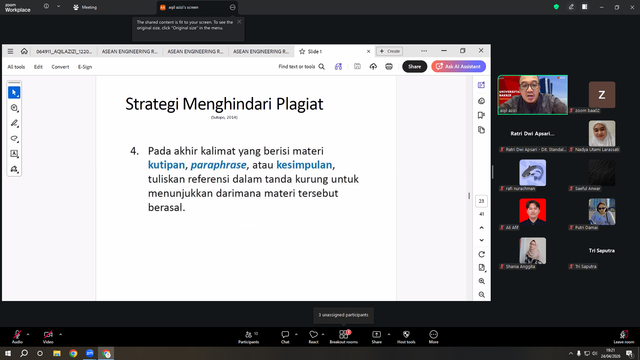Expand chat options arrow next to Chat
The height and width of the screenshot is (360, 640).
pos(296,334)
